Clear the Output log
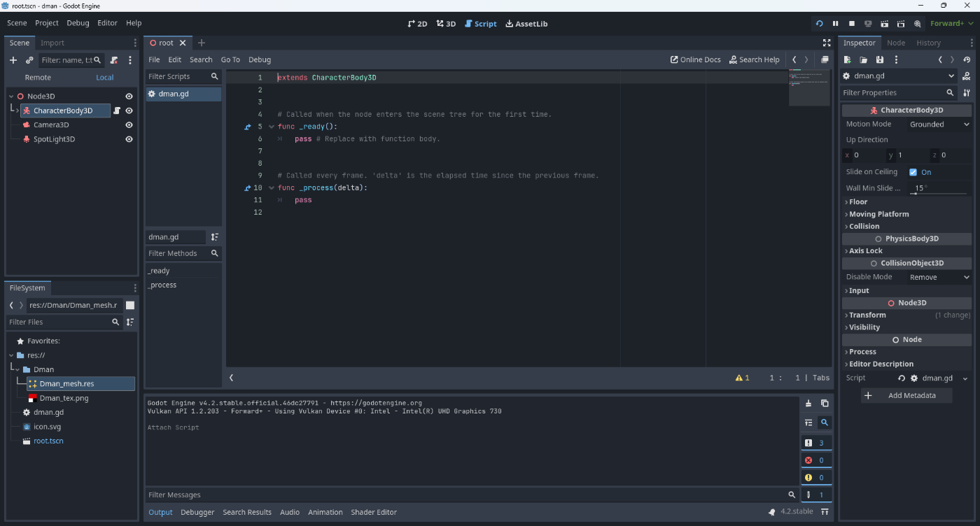 point(808,403)
